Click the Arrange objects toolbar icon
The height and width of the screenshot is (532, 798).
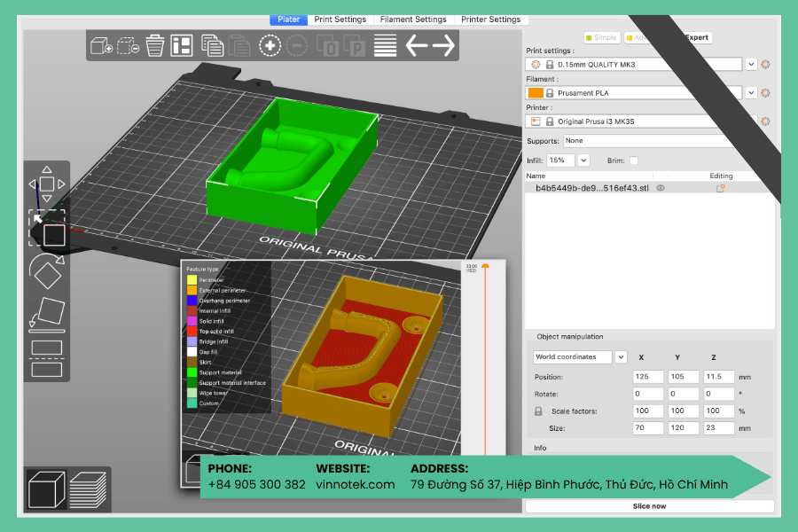(182, 45)
